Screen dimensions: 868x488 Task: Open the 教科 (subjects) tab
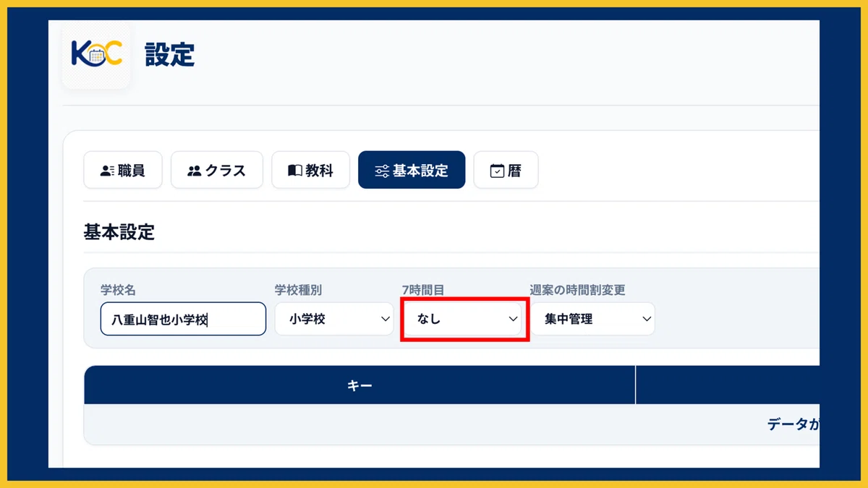(310, 171)
